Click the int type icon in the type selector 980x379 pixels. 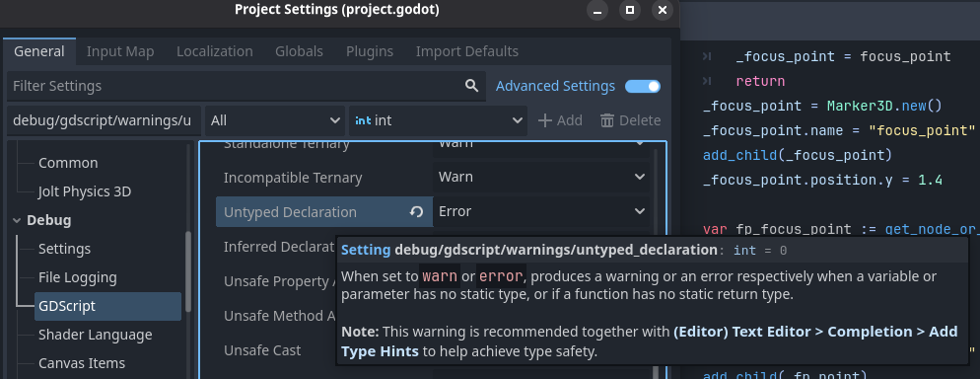[x=363, y=120]
